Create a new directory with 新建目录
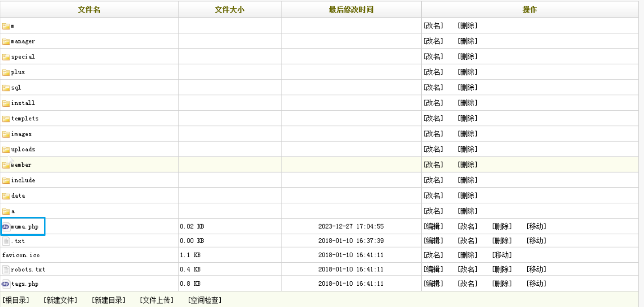The image size is (644, 307). point(108,300)
